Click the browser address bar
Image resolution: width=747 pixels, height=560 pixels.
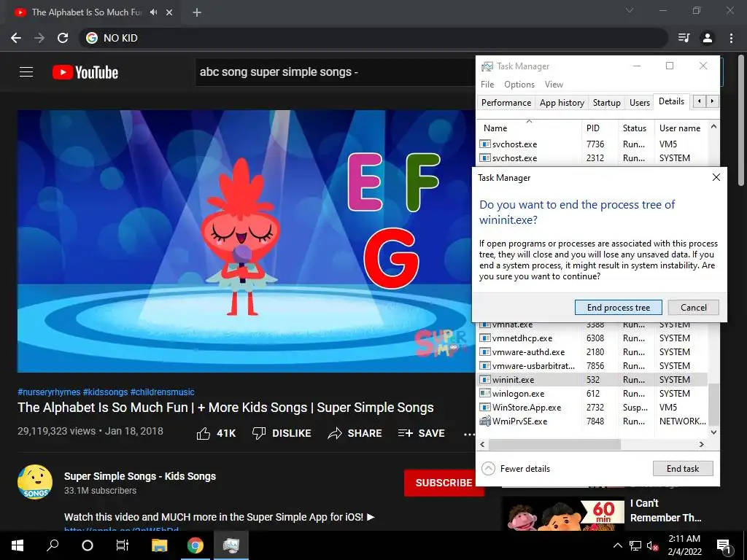374,38
